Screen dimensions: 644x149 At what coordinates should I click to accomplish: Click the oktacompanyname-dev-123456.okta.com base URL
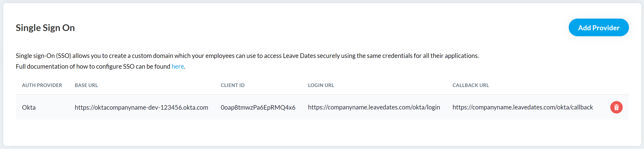point(141,107)
